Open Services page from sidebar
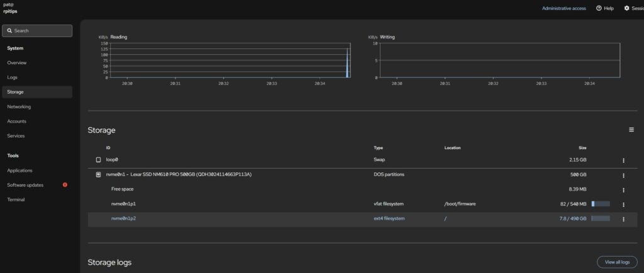 click(x=17, y=136)
